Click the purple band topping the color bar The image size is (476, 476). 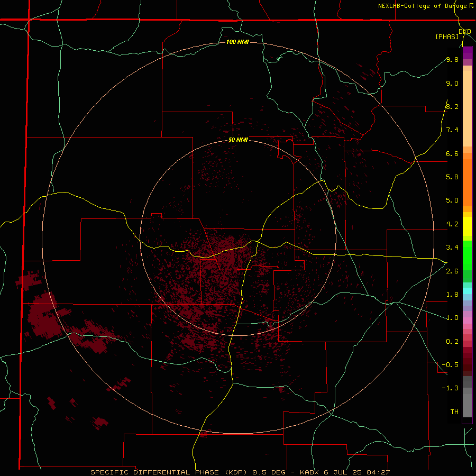(x=467, y=53)
